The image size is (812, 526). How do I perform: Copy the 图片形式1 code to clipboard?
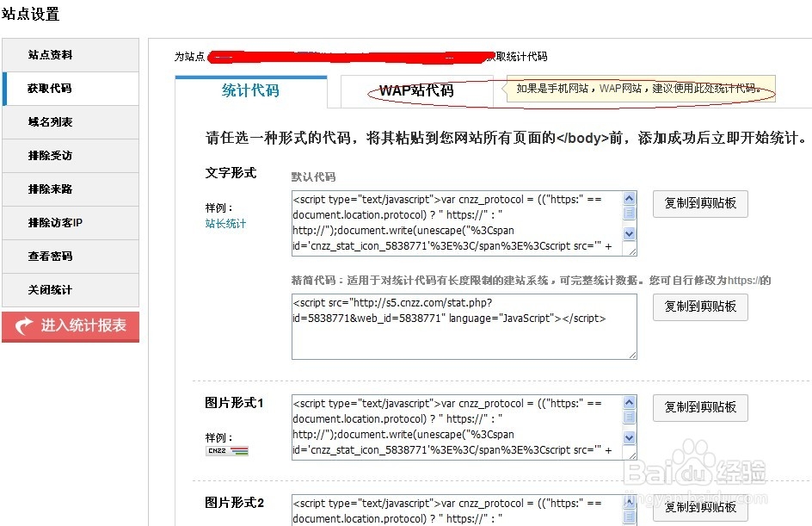pos(700,408)
